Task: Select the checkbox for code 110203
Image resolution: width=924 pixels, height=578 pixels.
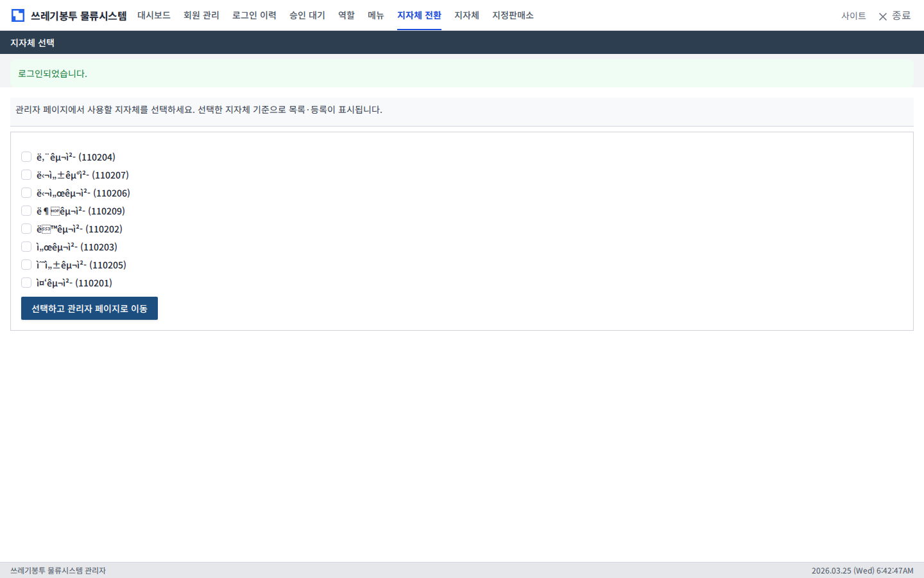Action: (x=26, y=247)
